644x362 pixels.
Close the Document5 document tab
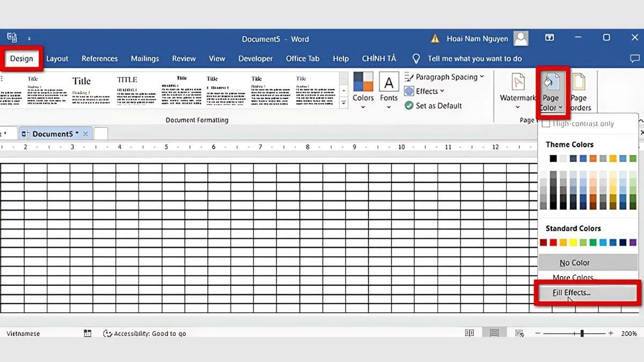(85, 134)
